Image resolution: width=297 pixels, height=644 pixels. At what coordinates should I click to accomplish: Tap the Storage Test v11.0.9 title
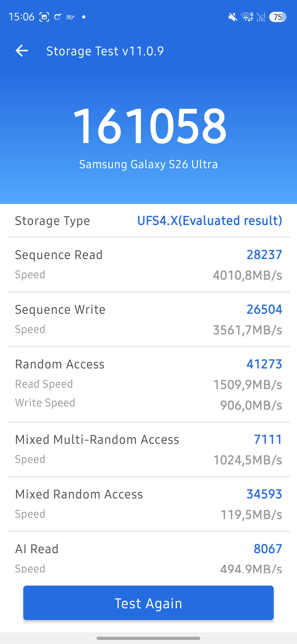(105, 51)
